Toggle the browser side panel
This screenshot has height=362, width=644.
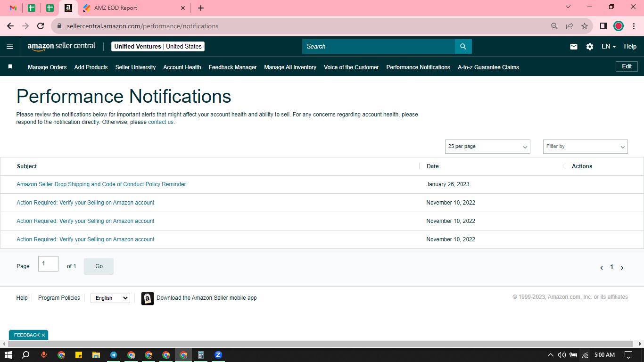point(603,26)
